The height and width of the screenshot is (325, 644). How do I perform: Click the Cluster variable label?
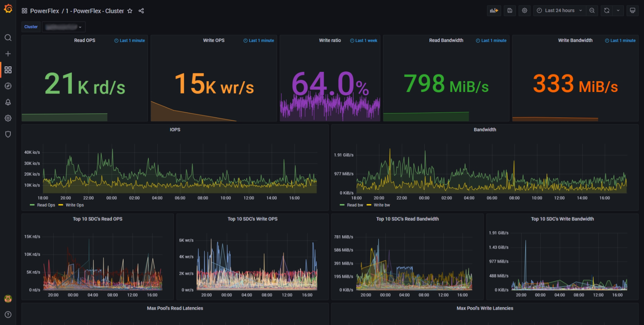[x=31, y=27]
